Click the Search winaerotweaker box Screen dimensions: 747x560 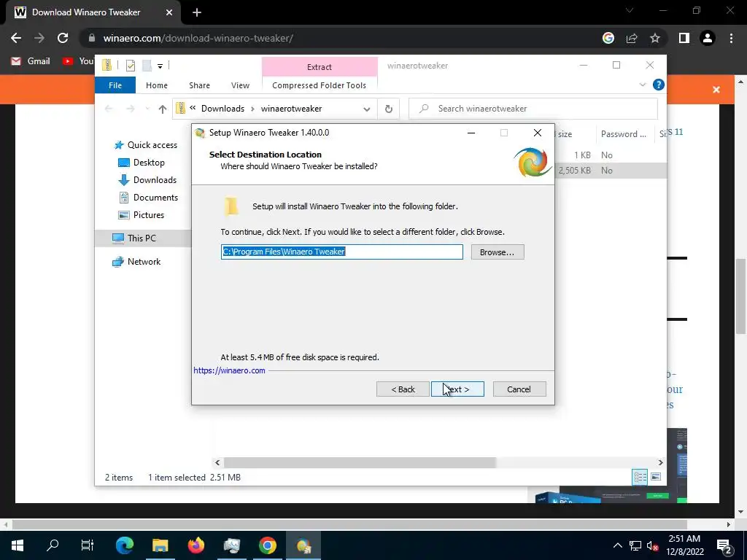[x=533, y=109]
